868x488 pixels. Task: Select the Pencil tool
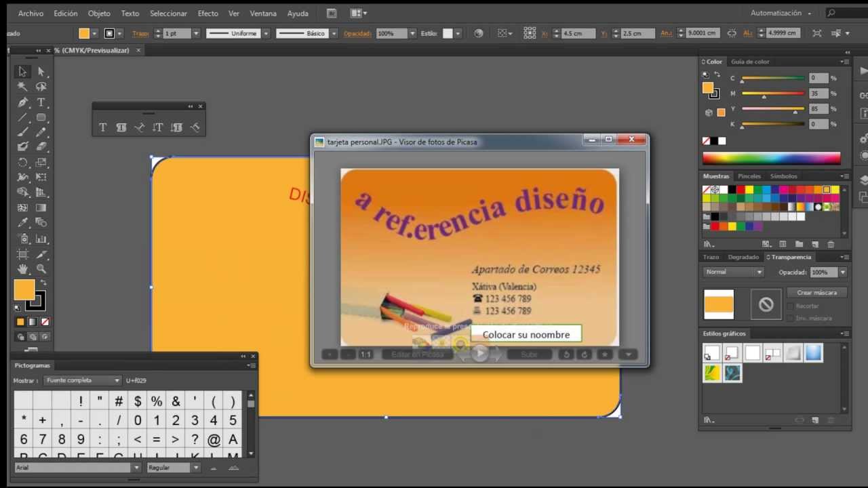click(41, 132)
